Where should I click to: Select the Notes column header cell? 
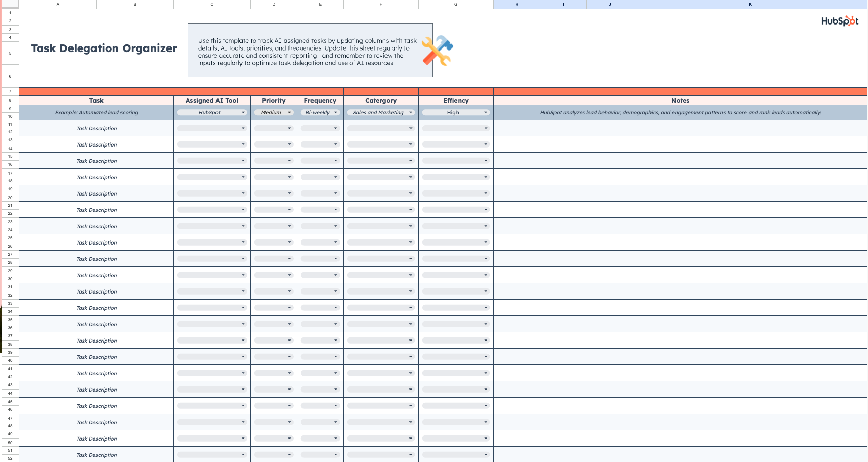pyautogui.click(x=680, y=100)
